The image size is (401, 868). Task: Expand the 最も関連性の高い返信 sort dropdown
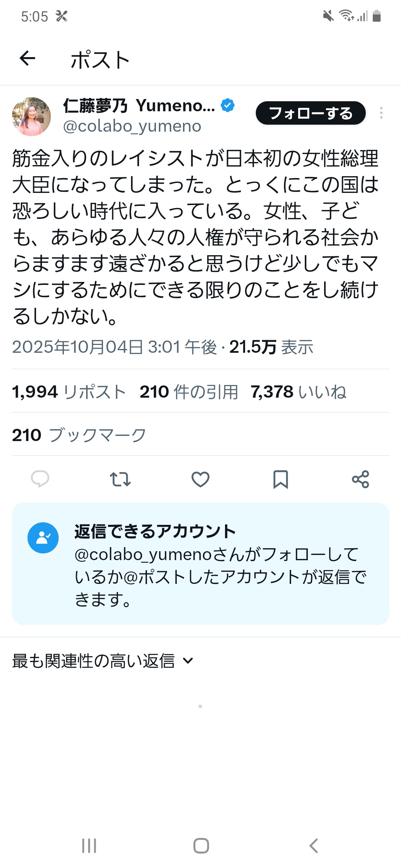[103, 661]
